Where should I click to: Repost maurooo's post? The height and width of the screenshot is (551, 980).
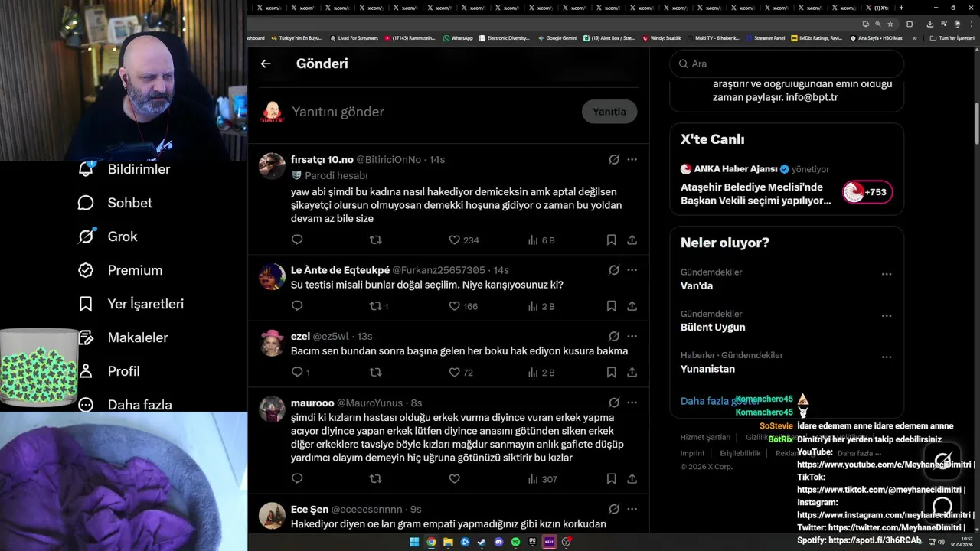[375, 479]
